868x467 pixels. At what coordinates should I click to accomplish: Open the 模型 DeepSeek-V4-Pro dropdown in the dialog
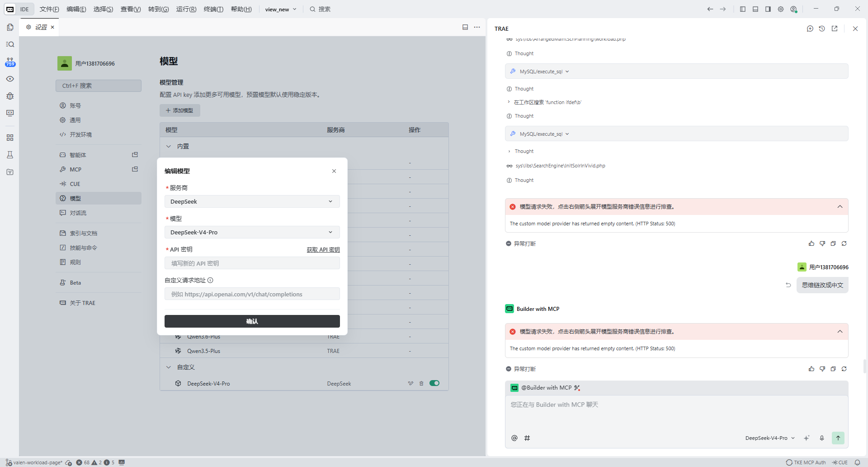[x=252, y=232]
